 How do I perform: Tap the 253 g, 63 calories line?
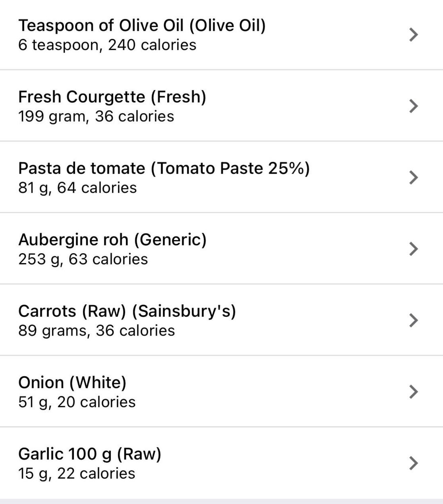pos(83,259)
